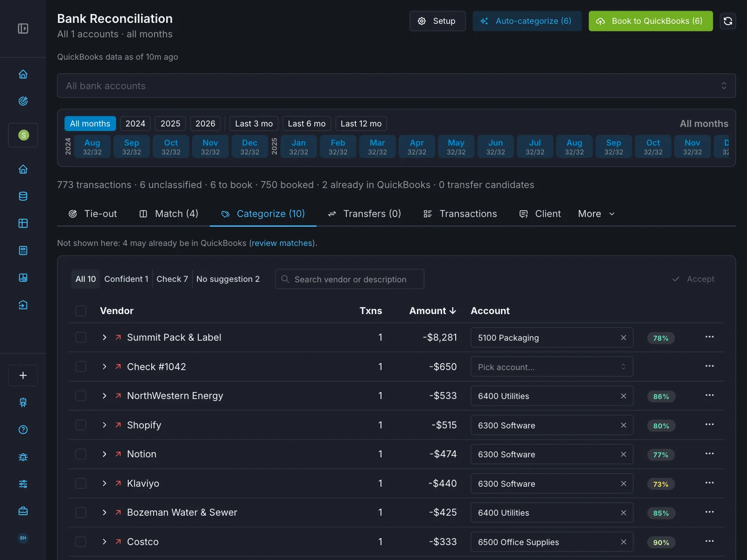This screenshot has height=560, width=747.
Task: Open the target goals icon in sidebar
Action: [23, 101]
